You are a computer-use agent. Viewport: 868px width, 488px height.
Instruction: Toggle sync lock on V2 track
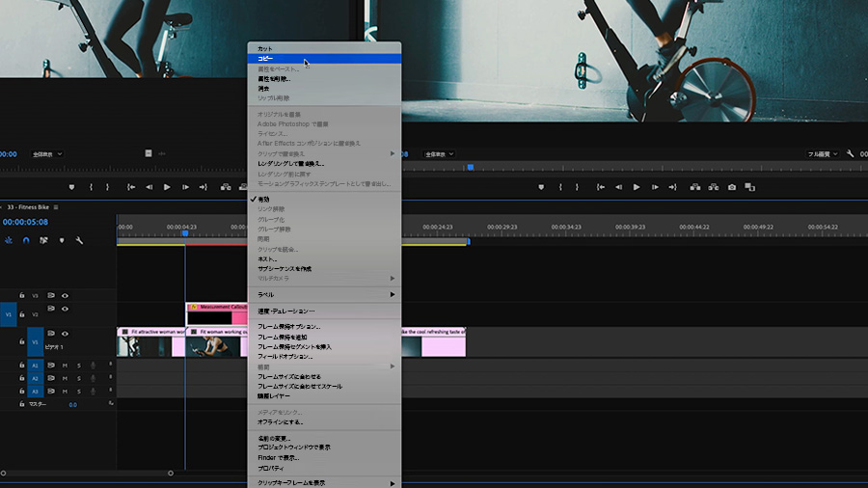51,309
